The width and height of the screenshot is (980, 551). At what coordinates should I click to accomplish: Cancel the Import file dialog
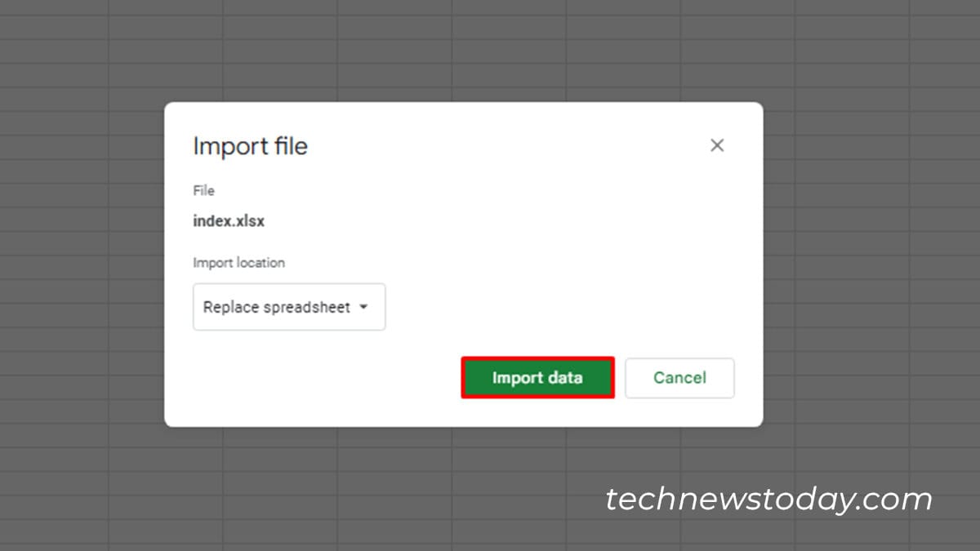coord(679,378)
